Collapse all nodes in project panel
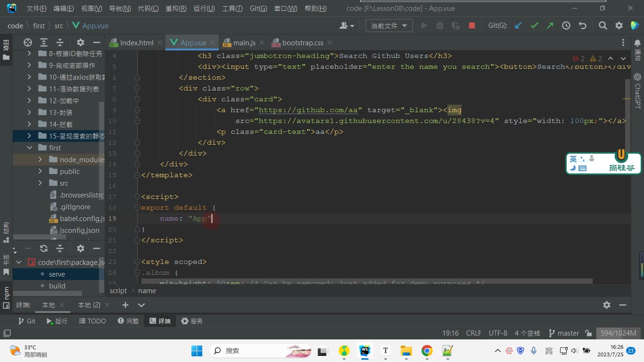This screenshot has width=644, height=362. [x=60, y=42]
